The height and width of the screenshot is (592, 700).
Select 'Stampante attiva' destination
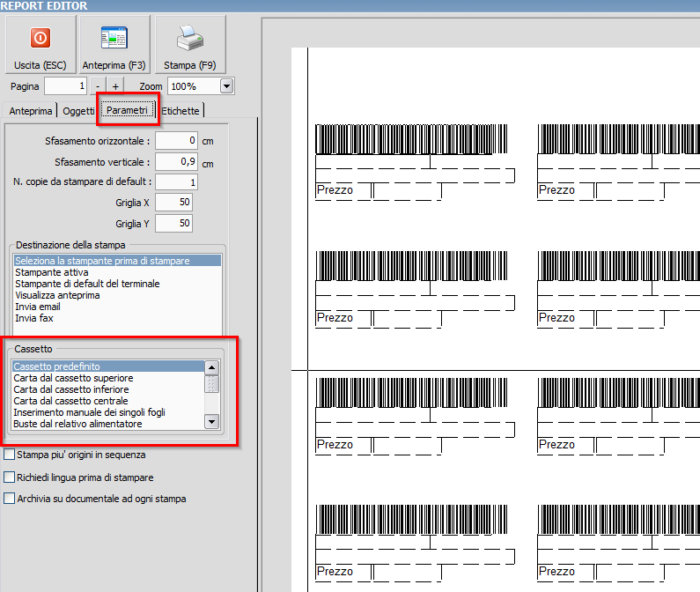(x=117, y=272)
